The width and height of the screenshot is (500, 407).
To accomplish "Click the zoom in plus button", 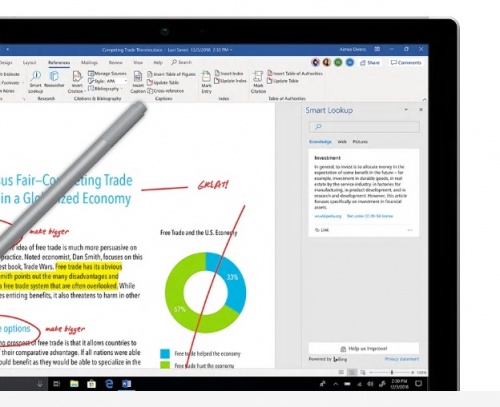I will click(x=412, y=372).
